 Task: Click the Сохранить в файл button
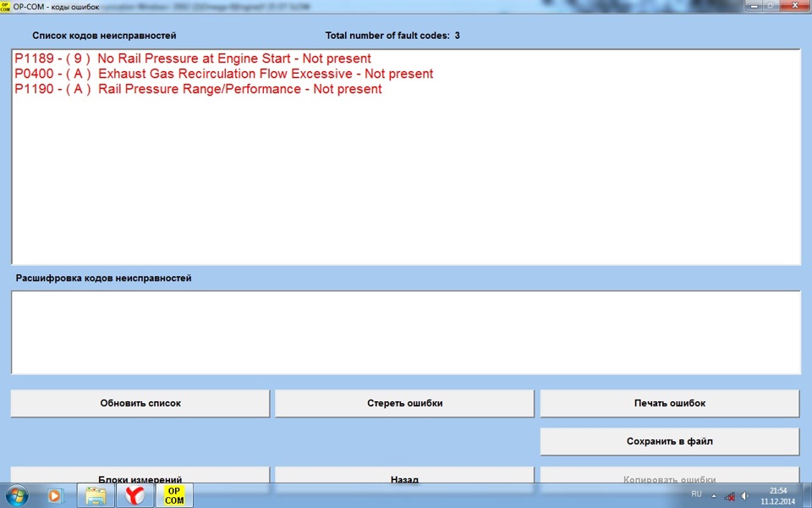pos(670,442)
